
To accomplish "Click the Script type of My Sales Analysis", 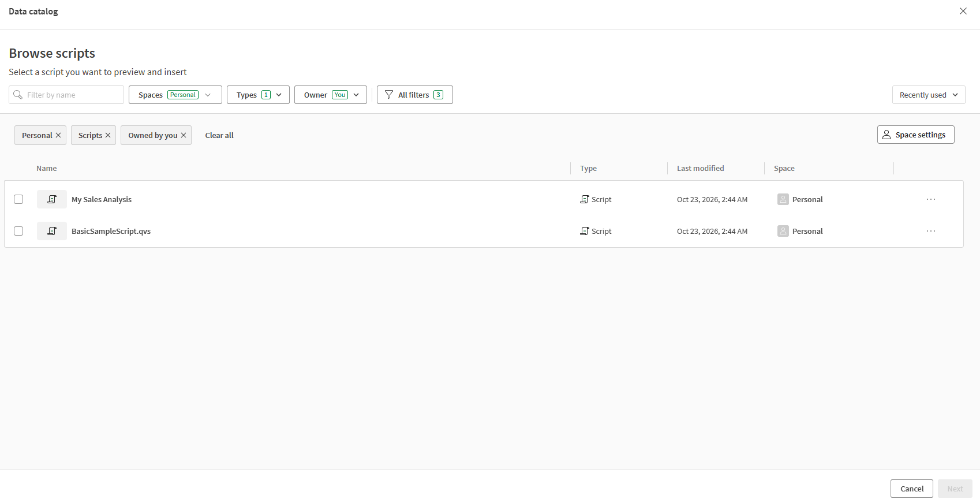I will [596, 199].
